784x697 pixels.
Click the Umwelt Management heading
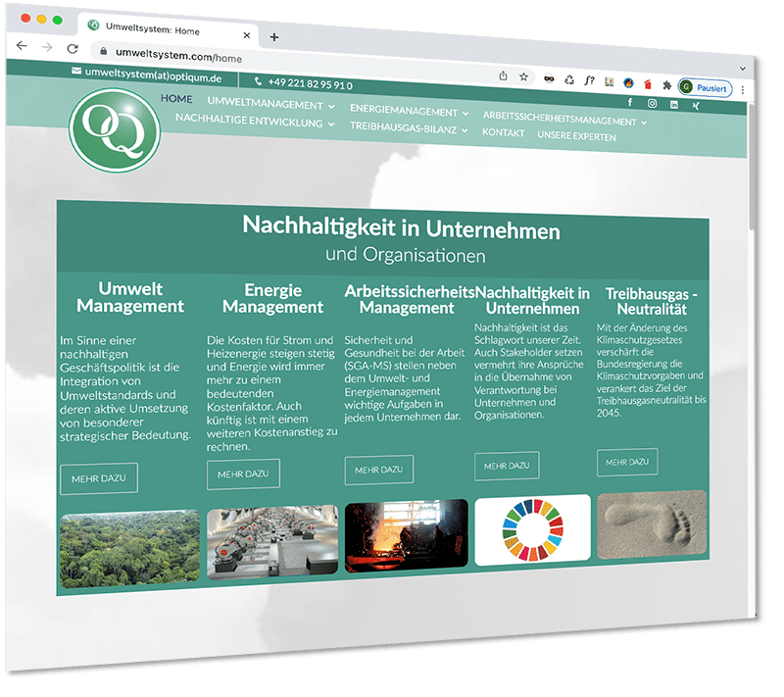[x=130, y=297]
